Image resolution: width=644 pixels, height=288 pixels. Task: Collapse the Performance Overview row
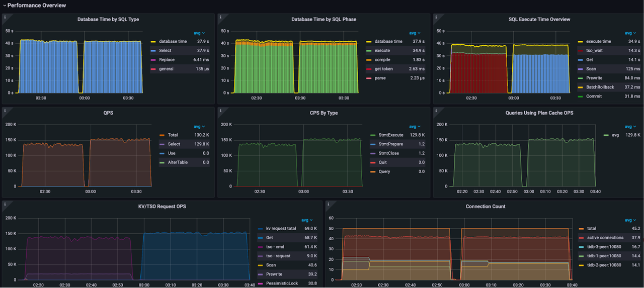click(x=5, y=5)
